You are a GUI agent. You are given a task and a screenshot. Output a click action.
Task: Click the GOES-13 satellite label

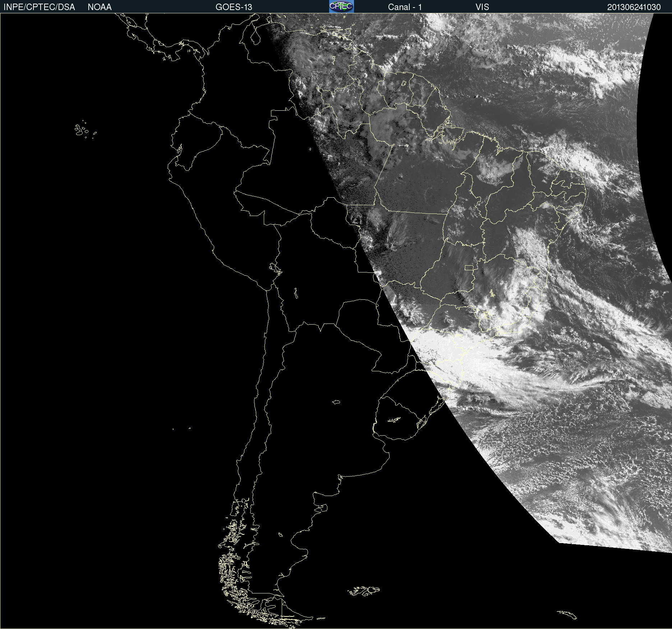point(234,7)
